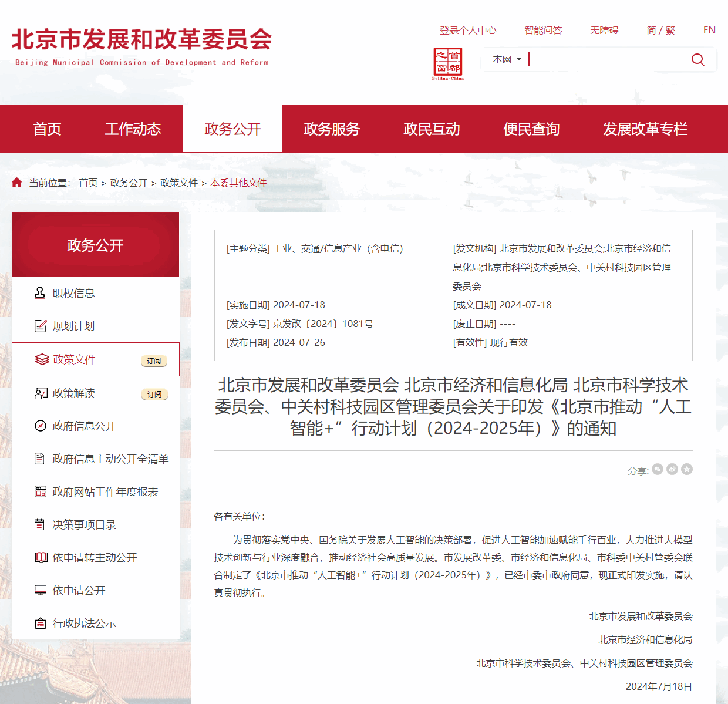The width and height of the screenshot is (728, 704).
Task: Open the 首都之窗 Beijing-China logo
Action: pos(448,63)
